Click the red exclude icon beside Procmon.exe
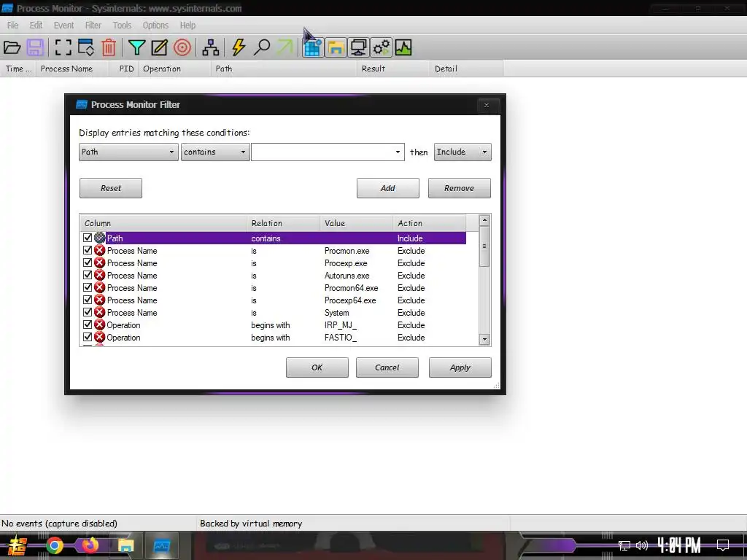Screen dimensions: 747x560 (99, 251)
